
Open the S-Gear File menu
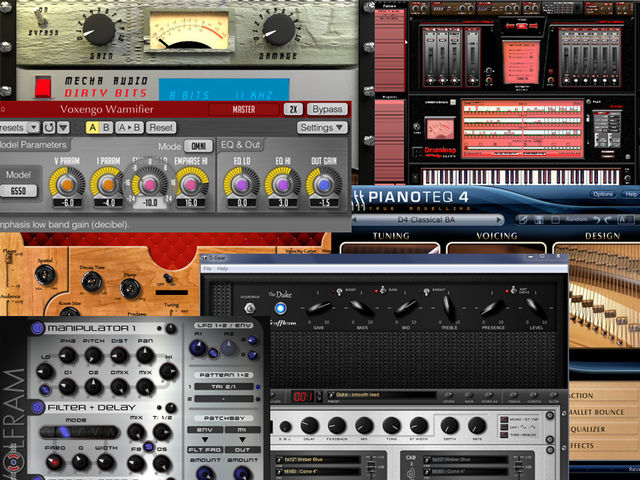(207, 269)
